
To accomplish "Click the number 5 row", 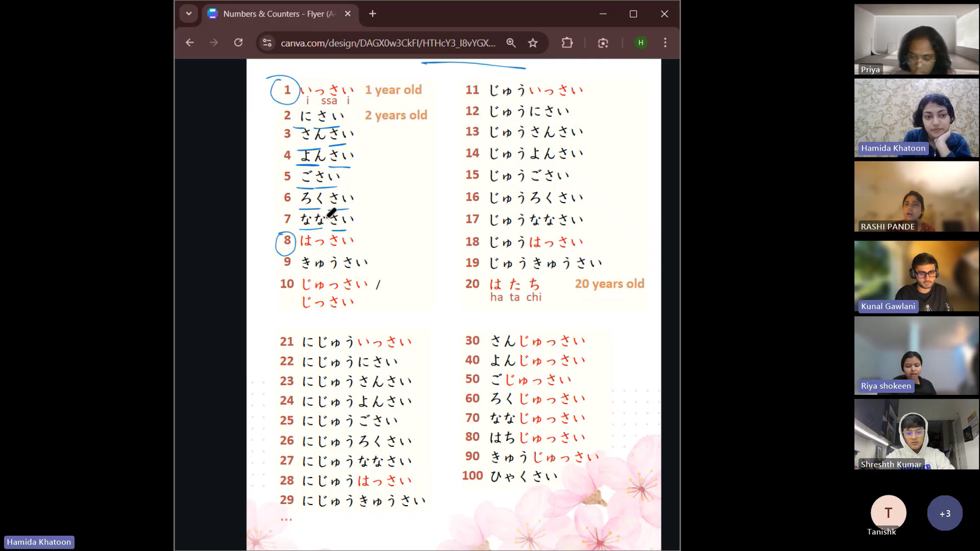I will coord(312,176).
